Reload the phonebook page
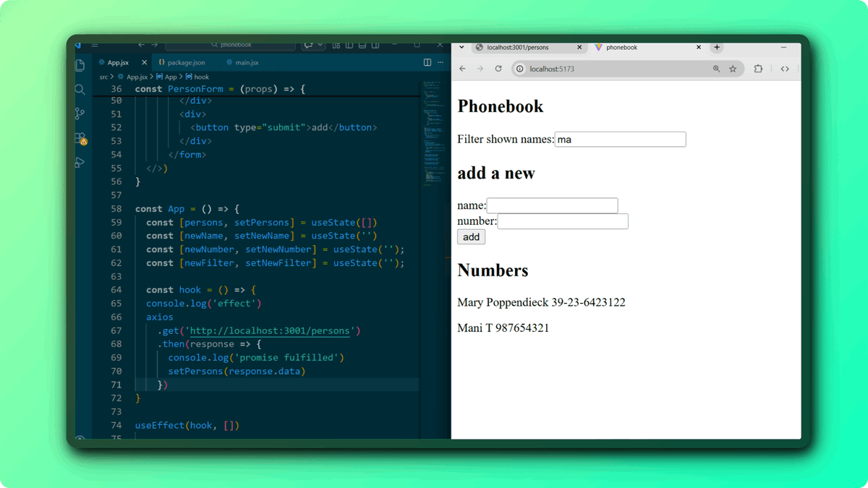 tap(498, 69)
